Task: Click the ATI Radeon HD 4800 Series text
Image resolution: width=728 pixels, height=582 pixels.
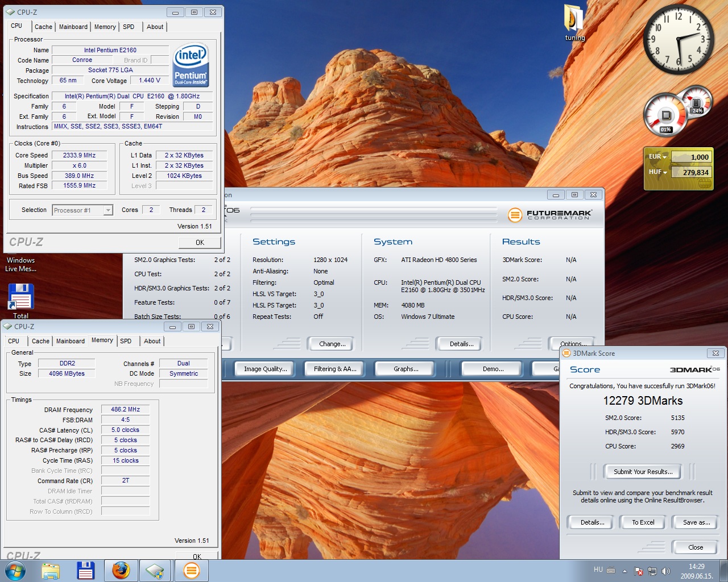Action: (x=439, y=260)
